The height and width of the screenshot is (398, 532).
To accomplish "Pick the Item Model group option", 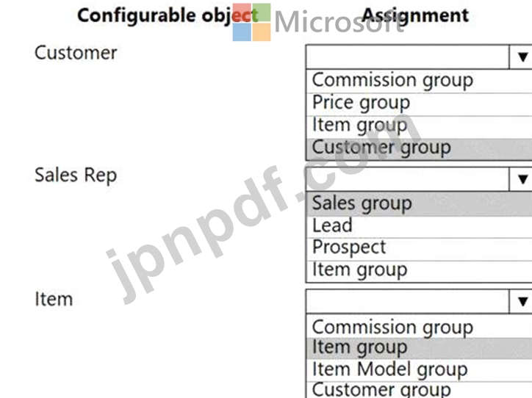I will pos(389,369).
